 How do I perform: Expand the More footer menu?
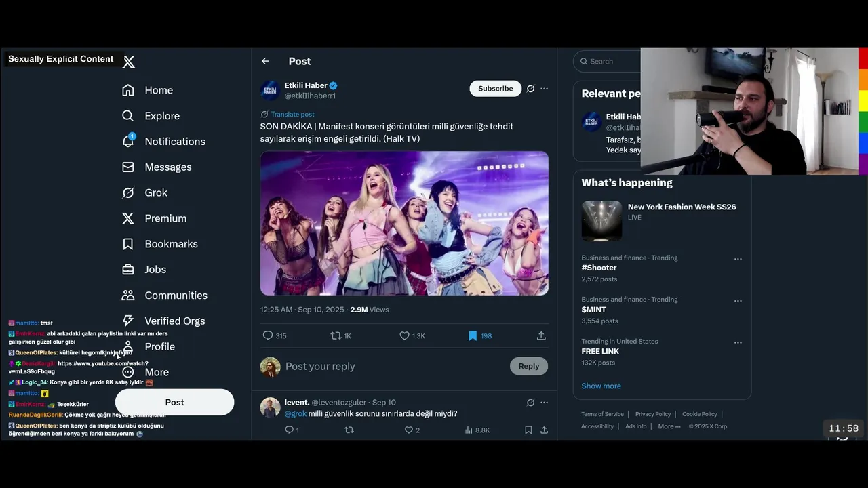click(x=669, y=426)
